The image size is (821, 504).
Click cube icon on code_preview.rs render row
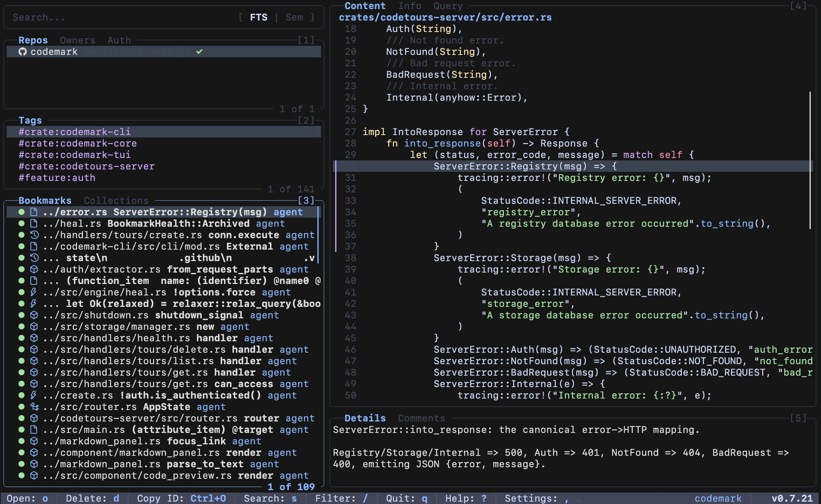coord(34,476)
